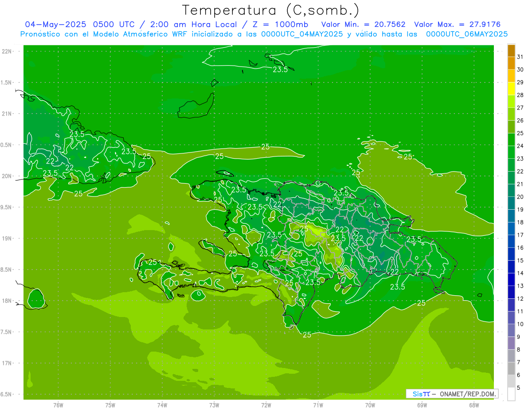Click '0000UTC_04MAY2025' initialization time text

click(302, 34)
